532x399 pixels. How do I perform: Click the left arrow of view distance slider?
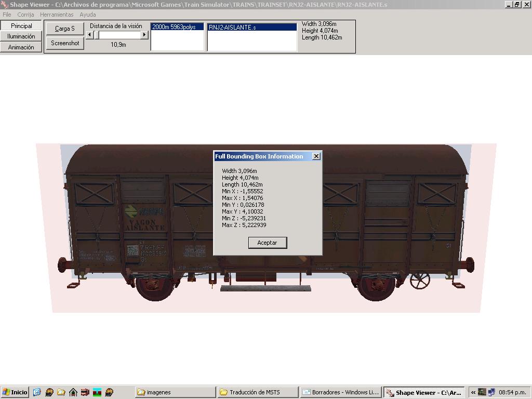coord(89,35)
